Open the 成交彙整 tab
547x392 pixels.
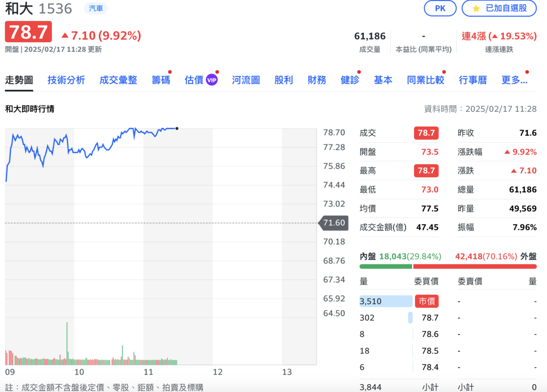[118, 79]
